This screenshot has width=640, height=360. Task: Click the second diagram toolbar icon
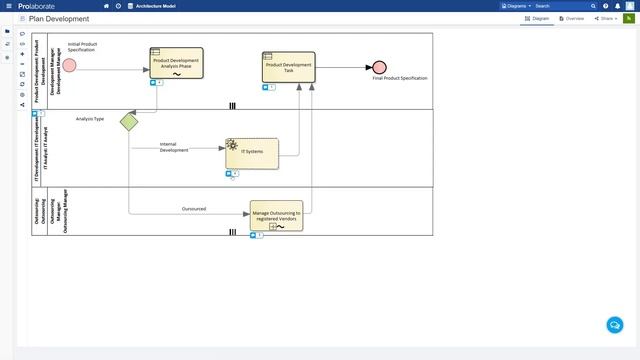click(x=22, y=44)
